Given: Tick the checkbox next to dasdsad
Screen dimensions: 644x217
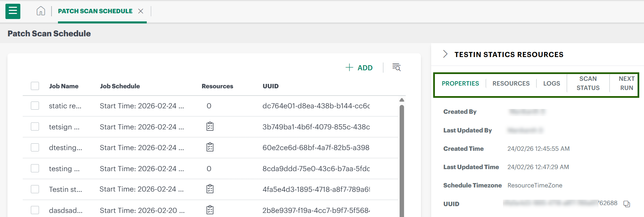Looking at the screenshot, I should pos(35,210).
